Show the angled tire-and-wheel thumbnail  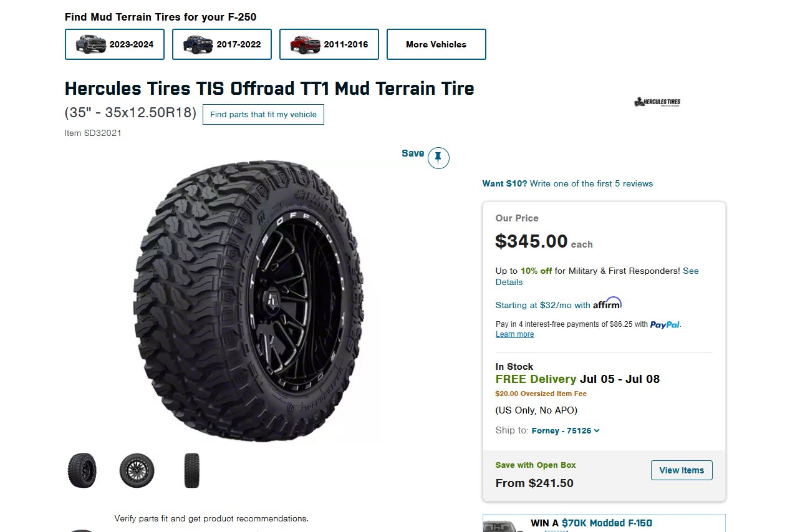[82, 470]
